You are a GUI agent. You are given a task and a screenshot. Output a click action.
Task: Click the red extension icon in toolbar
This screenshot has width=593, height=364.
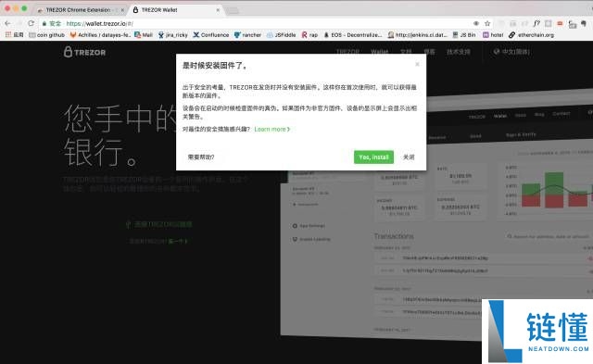pyautogui.click(x=560, y=23)
